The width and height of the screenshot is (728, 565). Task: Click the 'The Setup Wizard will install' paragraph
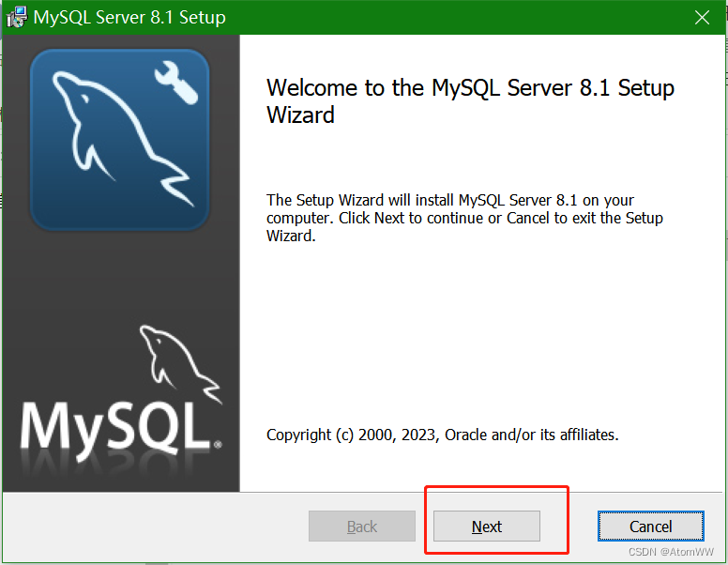pyautogui.click(x=464, y=218)
